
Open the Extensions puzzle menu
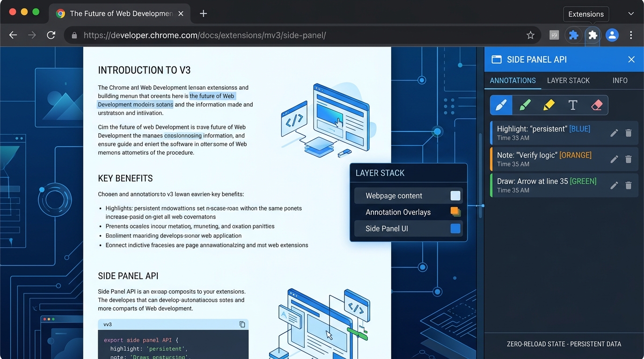pyautogui.click(x=593, y=35)
